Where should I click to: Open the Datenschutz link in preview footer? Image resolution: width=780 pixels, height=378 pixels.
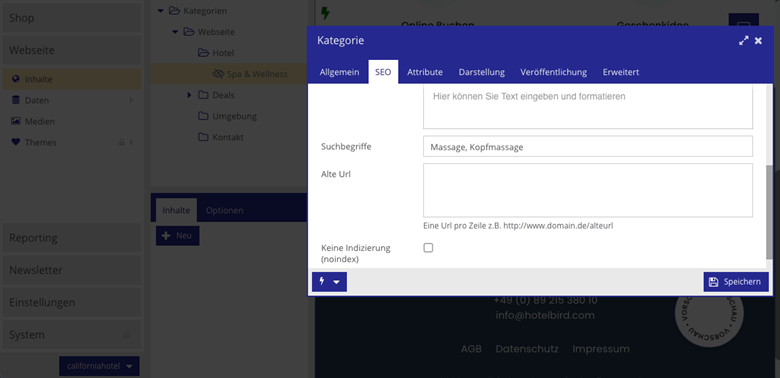(527, 349)
